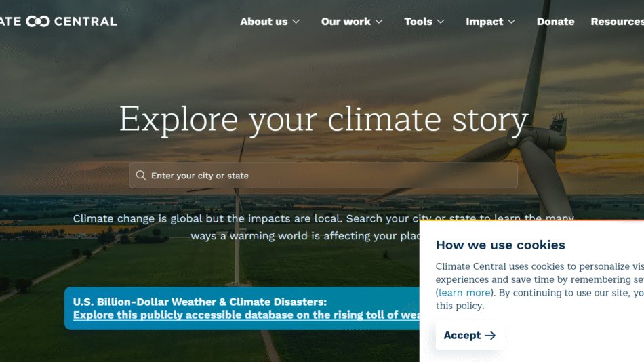Open the Our work menu

(352, 22)
